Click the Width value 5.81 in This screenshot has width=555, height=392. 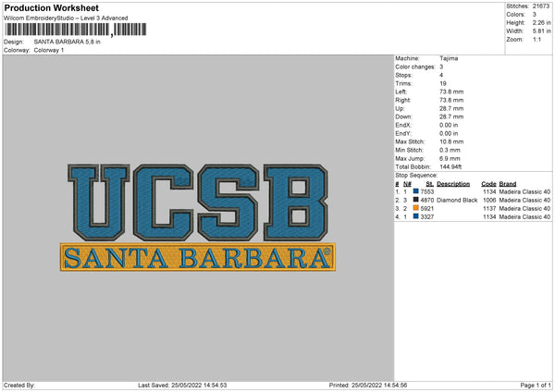541,31
